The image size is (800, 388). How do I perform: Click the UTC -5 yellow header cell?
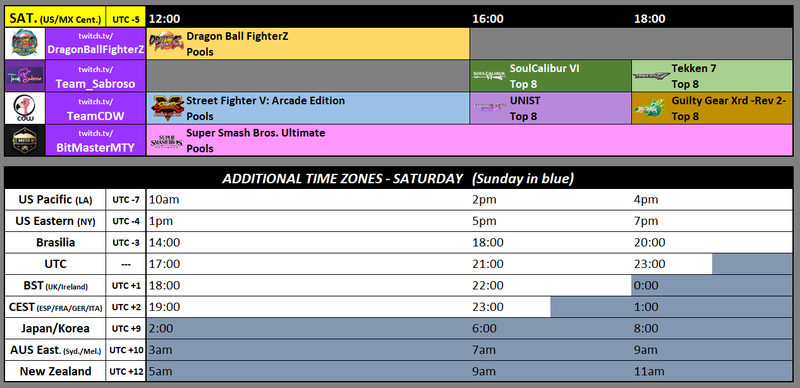[126, 17]
